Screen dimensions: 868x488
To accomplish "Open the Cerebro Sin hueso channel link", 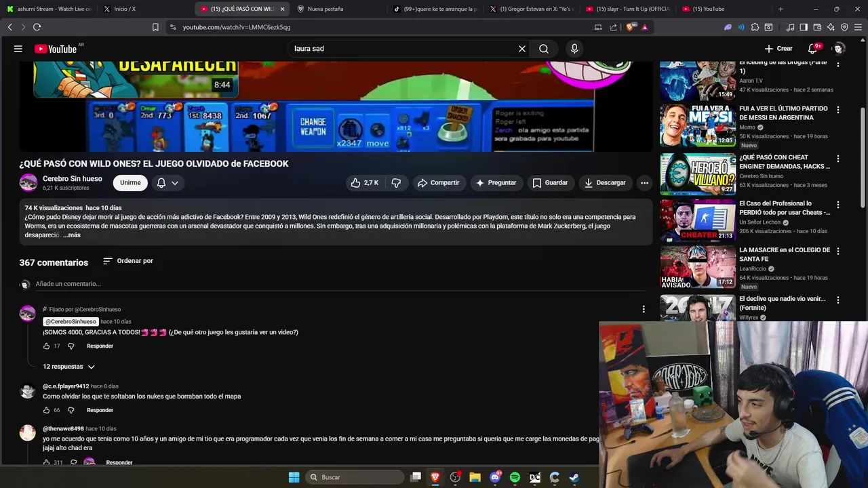I will click(x=73, y=179).
